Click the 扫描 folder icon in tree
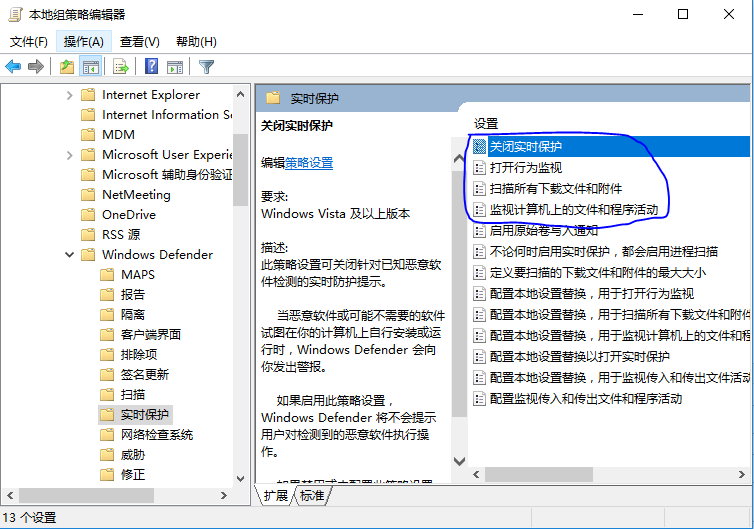Image resolution: width=754 pixels, height=529 pixels. (x=107, y=395)
